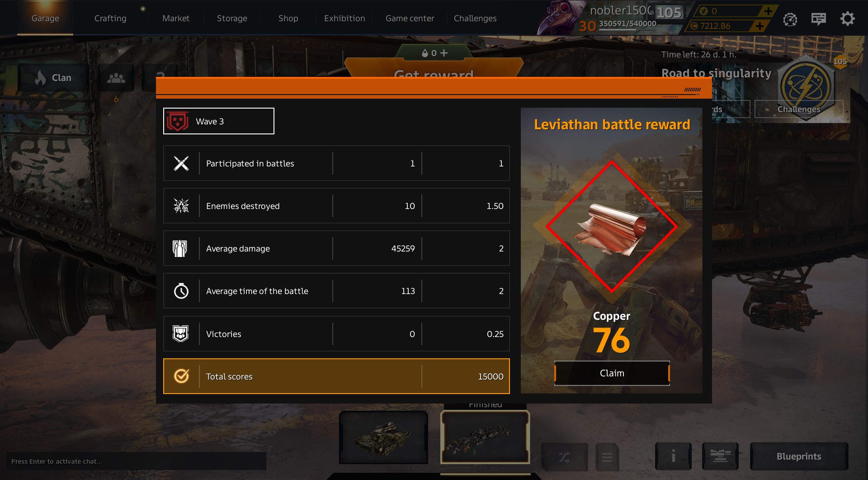
Task: Open the Blueprints button
Action: pyautogui.click(x=799, y=456)
